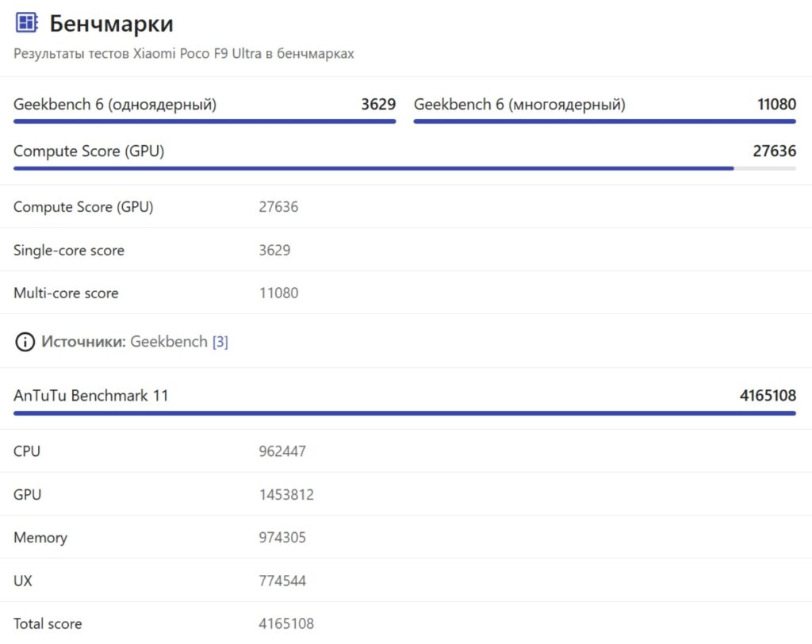Click the 'Multi-core score' row label
Screen dimensions: 812x644
tap(66, 293)
